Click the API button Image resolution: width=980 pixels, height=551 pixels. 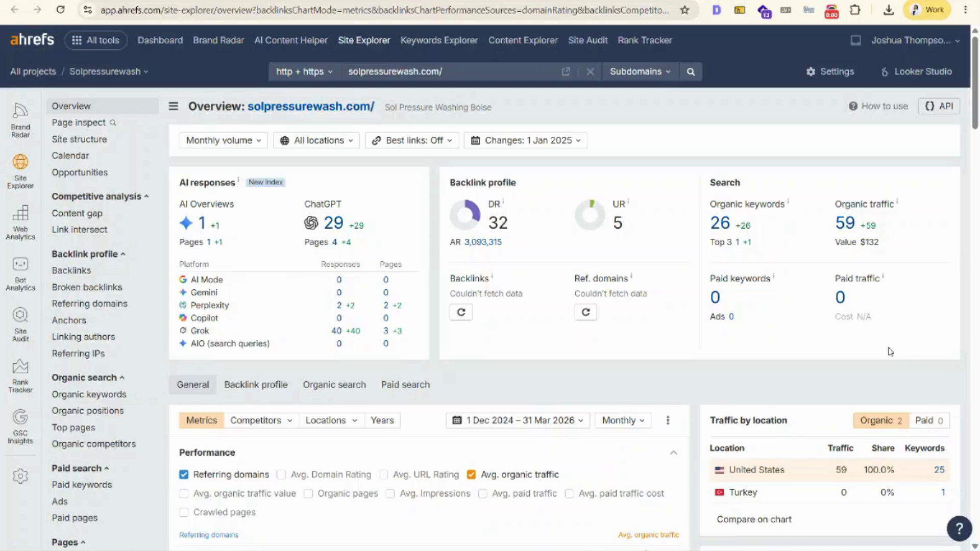(939, 106)
